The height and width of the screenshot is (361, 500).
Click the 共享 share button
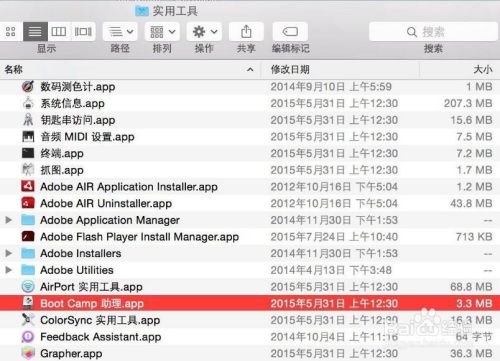coord(246,32)
